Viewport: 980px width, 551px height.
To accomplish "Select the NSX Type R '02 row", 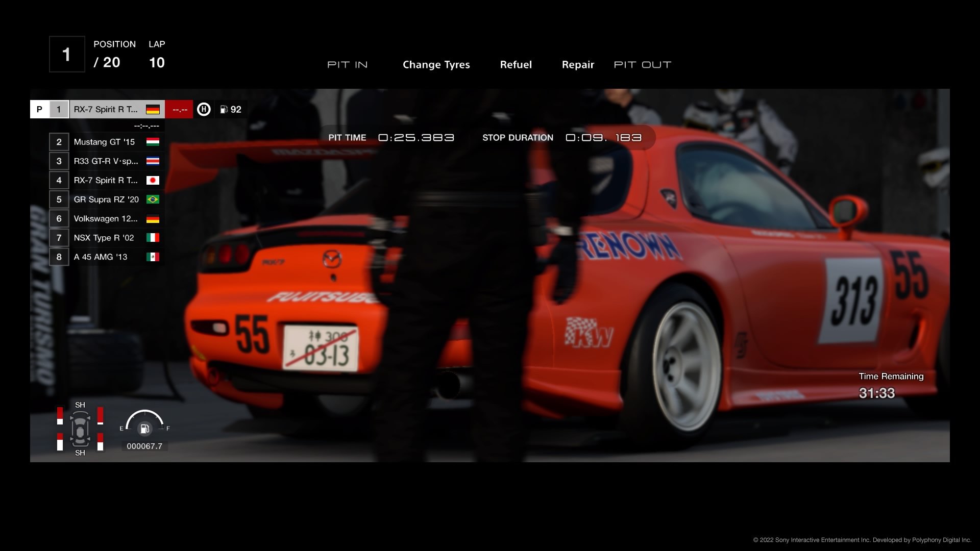I will tap(107, 238).
